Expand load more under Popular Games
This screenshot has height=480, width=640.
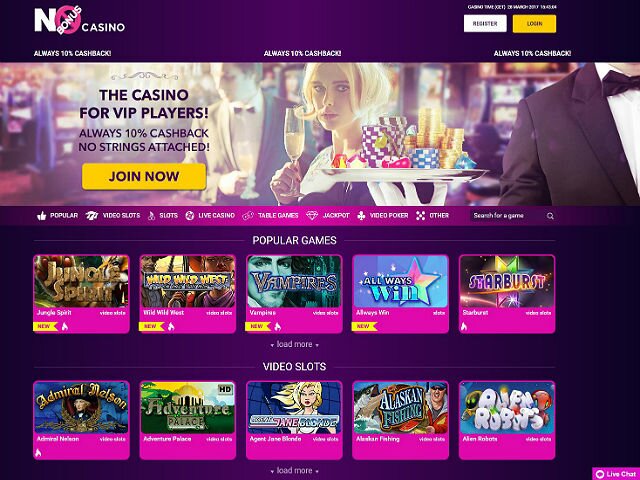coord(294,344)
